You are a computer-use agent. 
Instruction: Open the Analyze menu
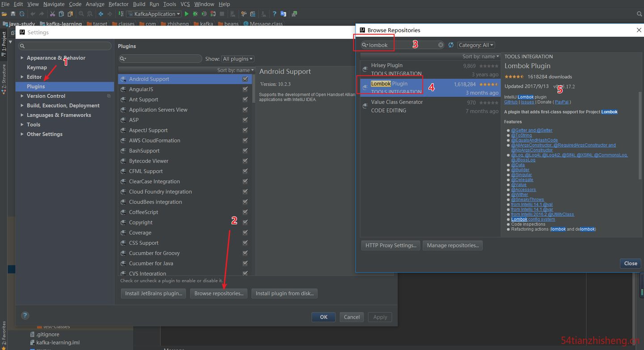click(95, 4)
